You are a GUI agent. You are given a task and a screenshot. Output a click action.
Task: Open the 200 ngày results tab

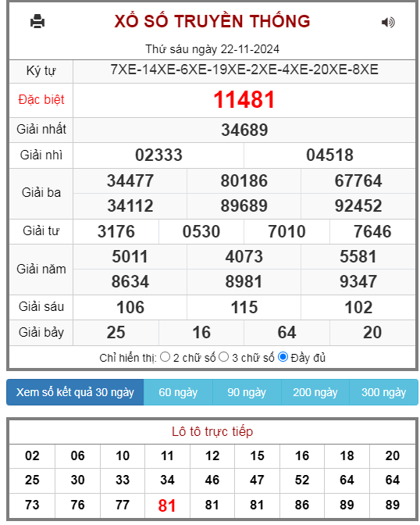point(315,392)
